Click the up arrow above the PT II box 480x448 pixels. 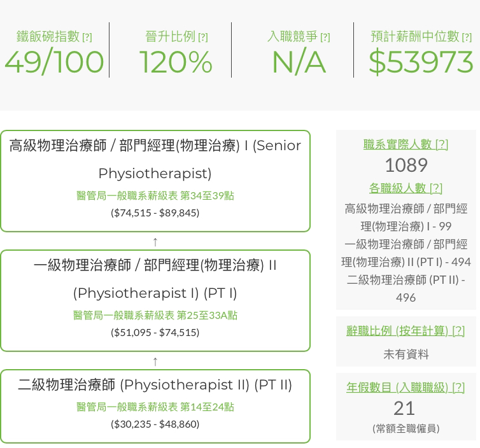pyautogui.click(x=155, y=361)
